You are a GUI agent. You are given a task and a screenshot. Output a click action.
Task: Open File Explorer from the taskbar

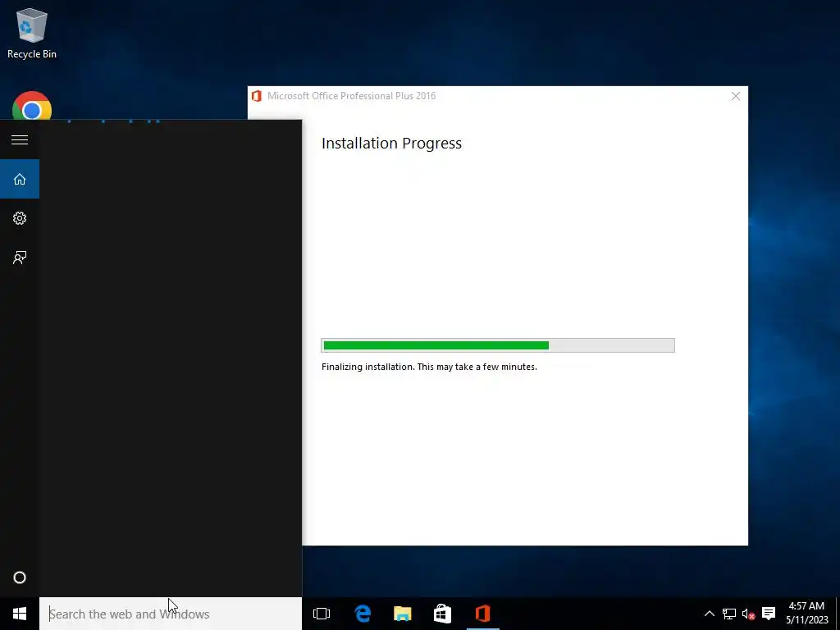(402, 614)
